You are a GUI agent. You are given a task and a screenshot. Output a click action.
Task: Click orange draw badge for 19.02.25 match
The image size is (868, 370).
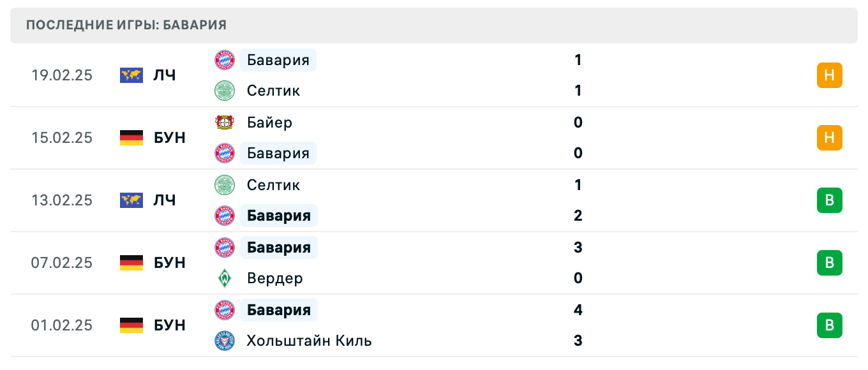point(829,75)
